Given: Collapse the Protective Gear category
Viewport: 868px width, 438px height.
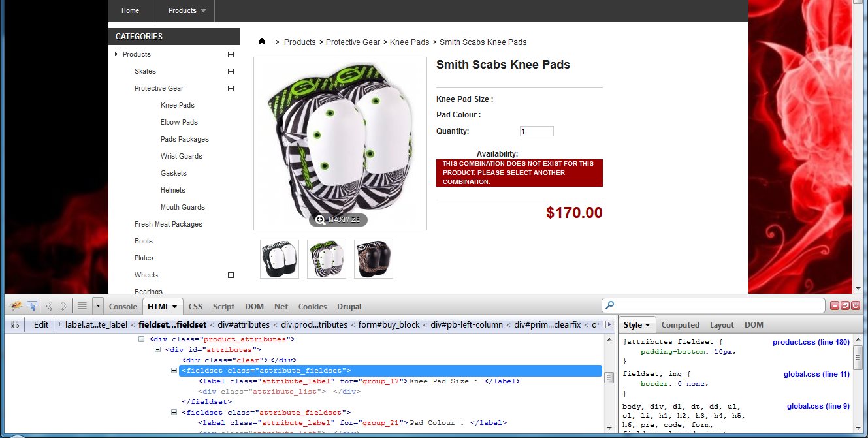Looking at the screenshot, I should click(x=231, y=88).
